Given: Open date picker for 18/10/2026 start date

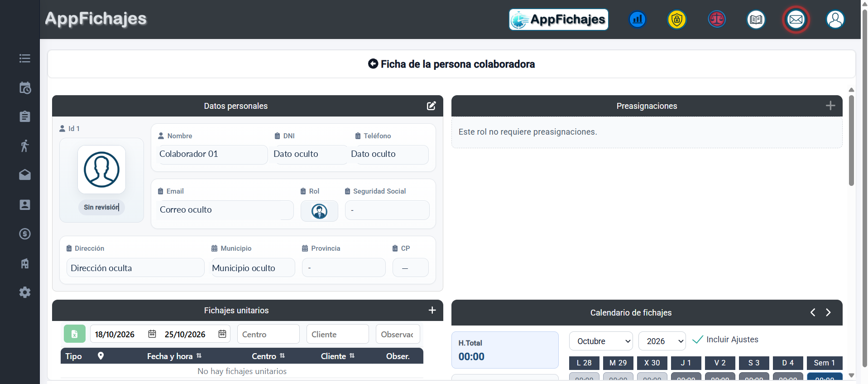Looking at the screenshot, I should click(x=152, y=334).
